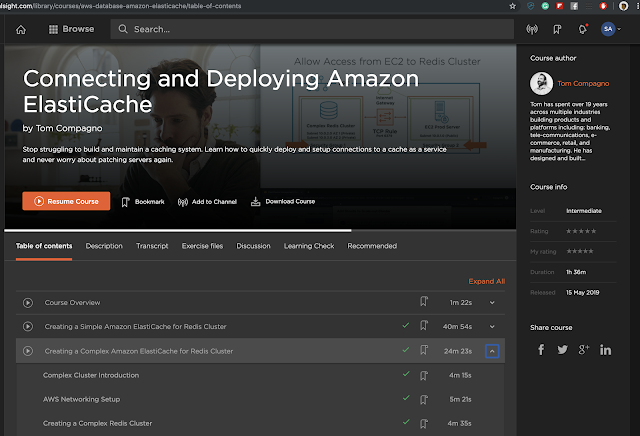
Task: Open the Learning Check tab
Action: pos(309,246)
